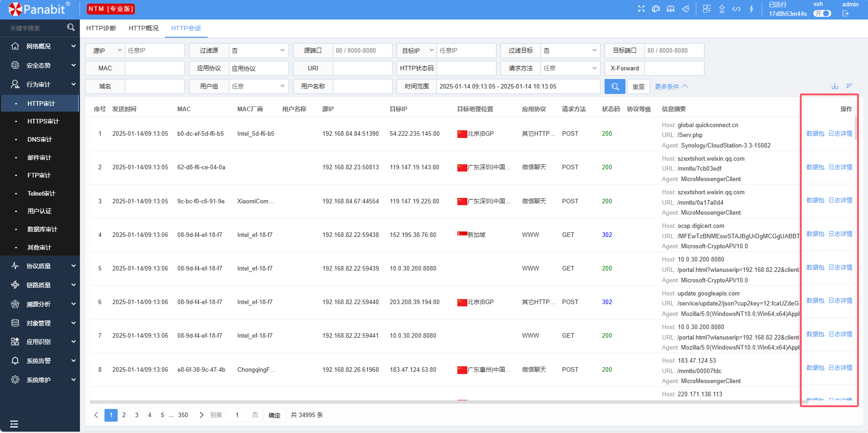Click the 源端口 input field
868x433 pixels.
[x=362, y=50]
